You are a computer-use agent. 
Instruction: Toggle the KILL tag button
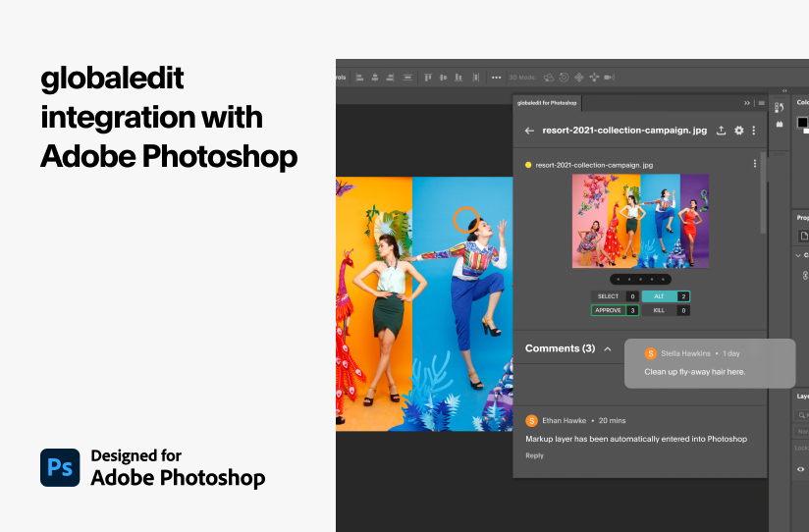click(x=666, y=310)
